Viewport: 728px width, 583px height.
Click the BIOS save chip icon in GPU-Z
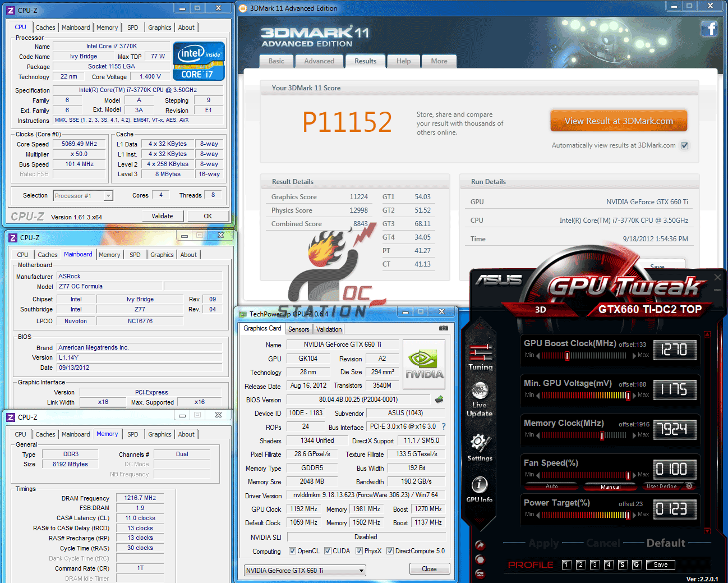click(x=439, y=400)
